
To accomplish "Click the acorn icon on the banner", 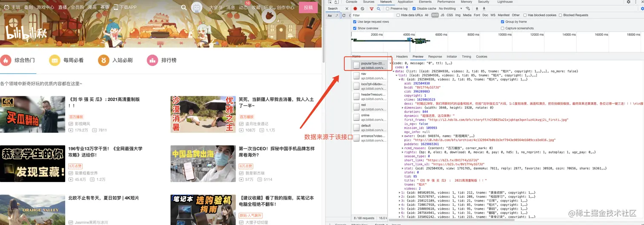I will coord(268,16).
